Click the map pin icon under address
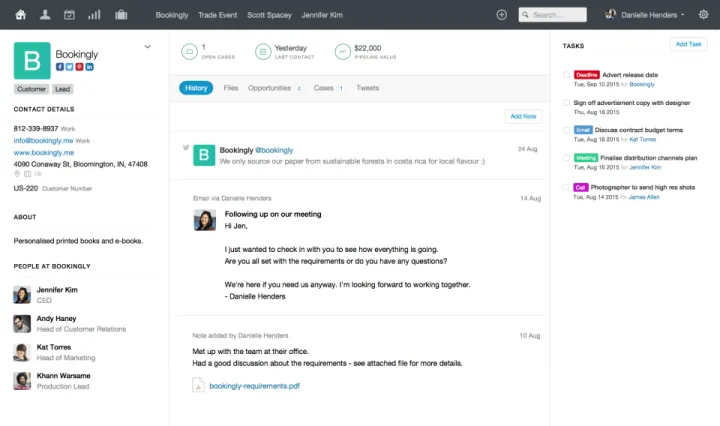This screenshot has width=720, height=426. (x=17, y=174)
